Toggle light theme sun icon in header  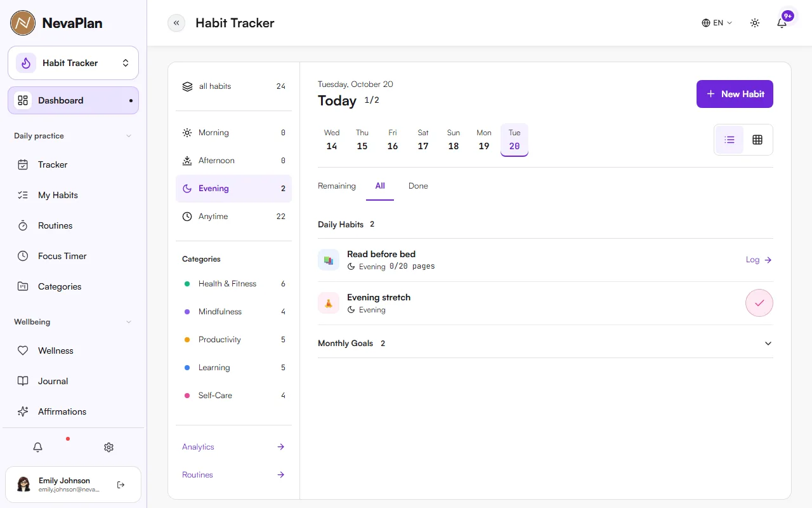(x=755, y=23)
